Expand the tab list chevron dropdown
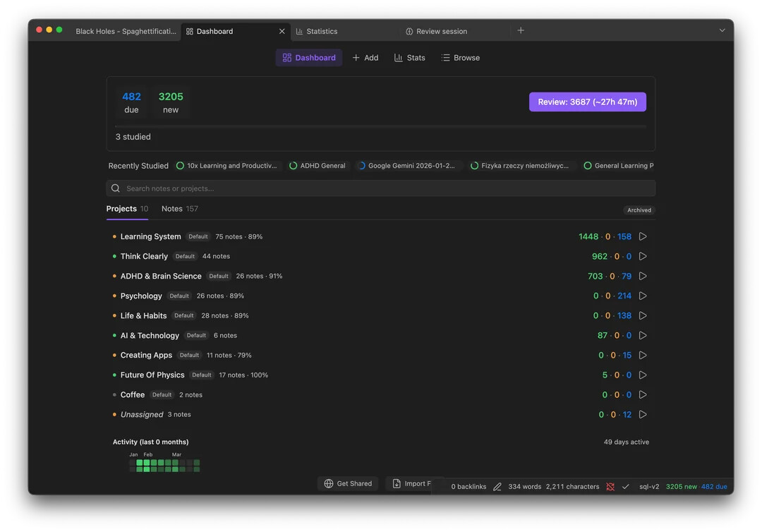The image size is (762, 532). pos(722,30)
